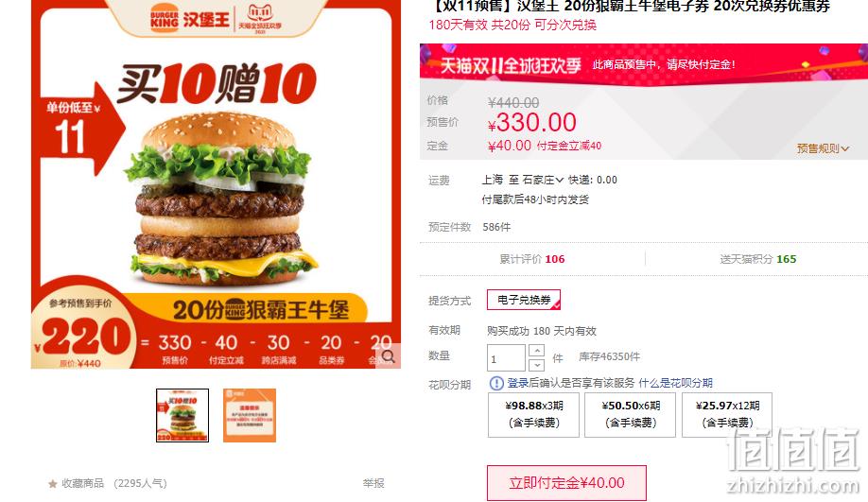Screen dimensions: 868x502
Task: Select the second orange notice thumbnail
Action: pyautogui.click(x=249, y=415)
